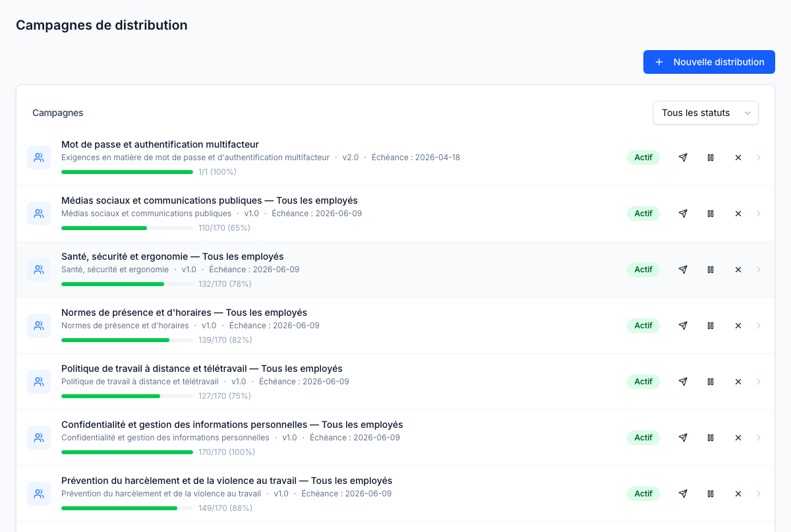Viewport: 791px width, 532px height.
Task: Expand the Normes de présence row chevron
Action: [x=759, y=326]
